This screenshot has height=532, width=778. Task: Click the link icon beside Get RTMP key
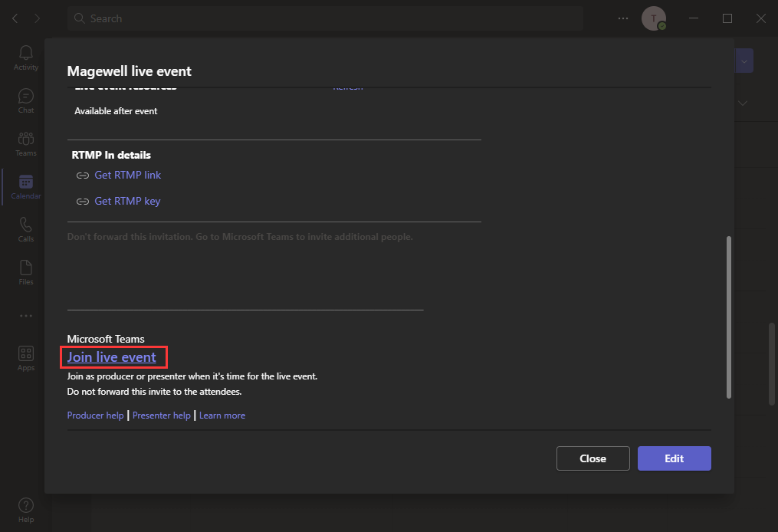[82, 202]
